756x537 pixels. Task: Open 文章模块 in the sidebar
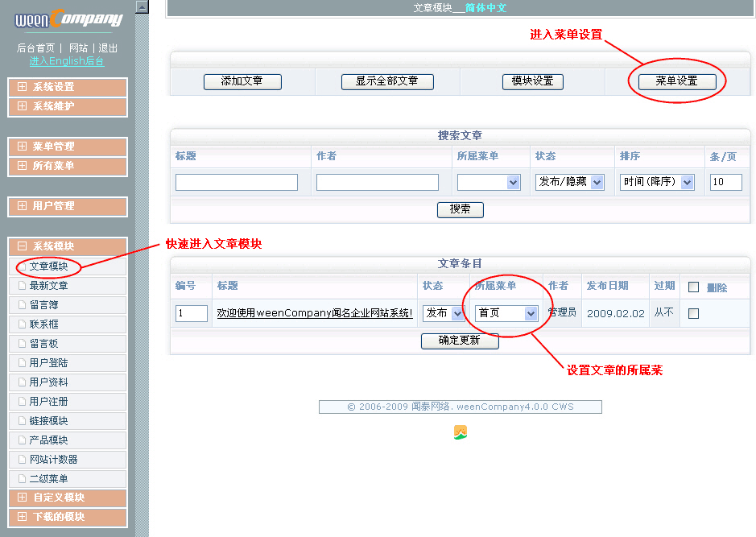(x=68, y=266)
